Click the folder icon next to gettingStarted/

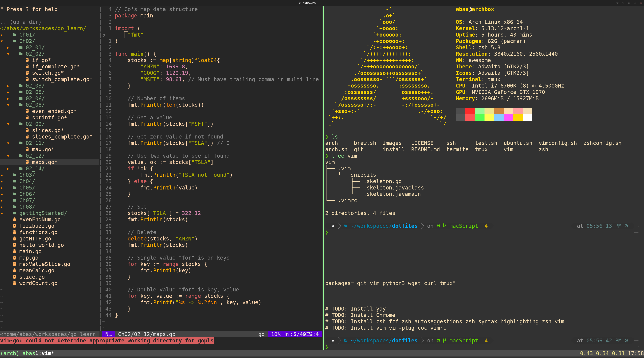tap(14, 213)
